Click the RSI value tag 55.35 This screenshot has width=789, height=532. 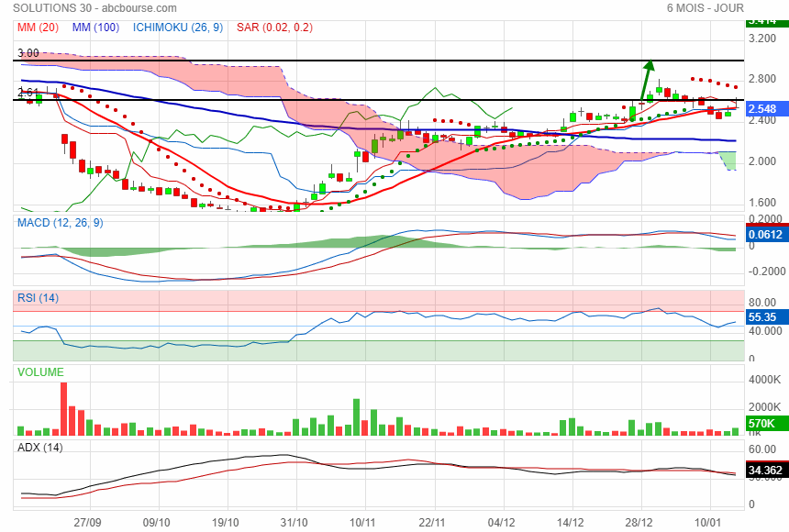pos(766,317)
